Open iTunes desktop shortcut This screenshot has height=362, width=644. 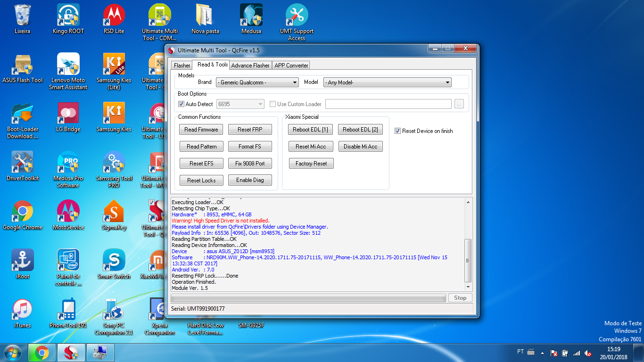tap(22, 313)
